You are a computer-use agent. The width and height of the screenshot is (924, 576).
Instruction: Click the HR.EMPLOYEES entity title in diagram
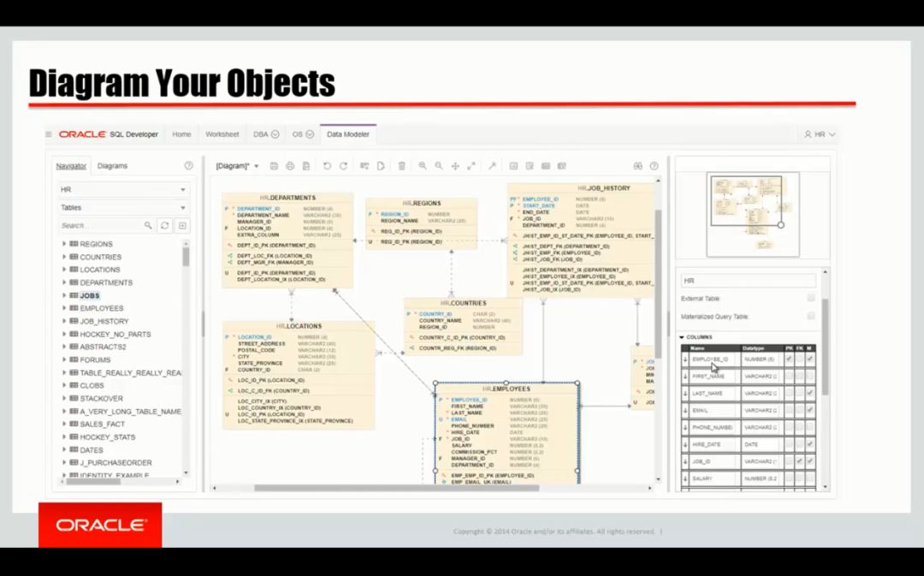click(x=506, y=389)
